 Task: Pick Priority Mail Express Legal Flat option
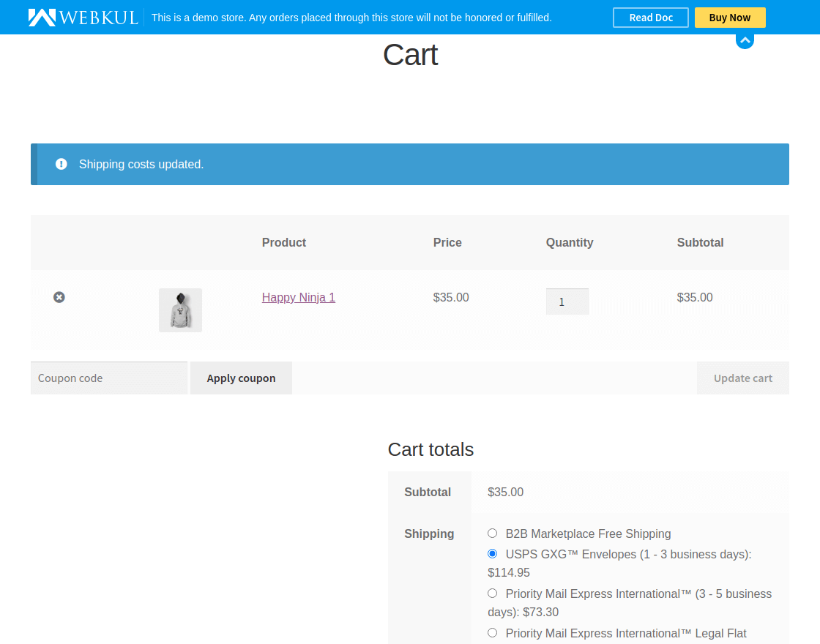coord(492,632)
